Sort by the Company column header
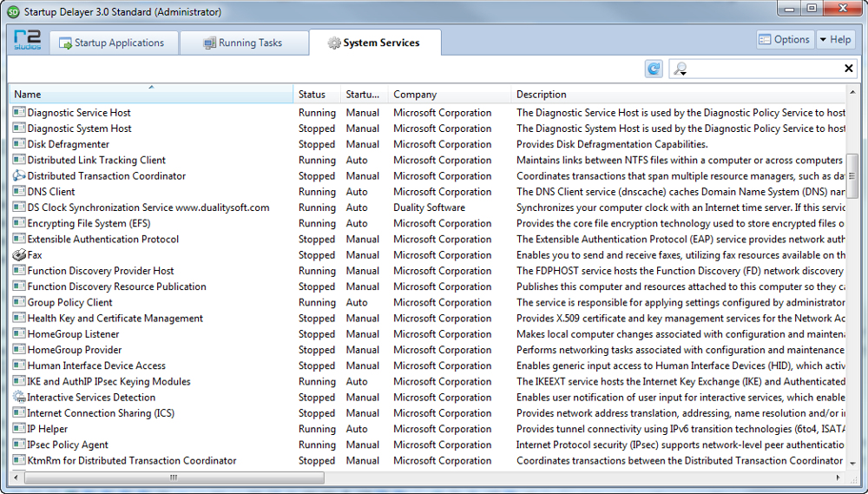The width and height of the screenshot is (868, 494). click(x=450, y=94)
